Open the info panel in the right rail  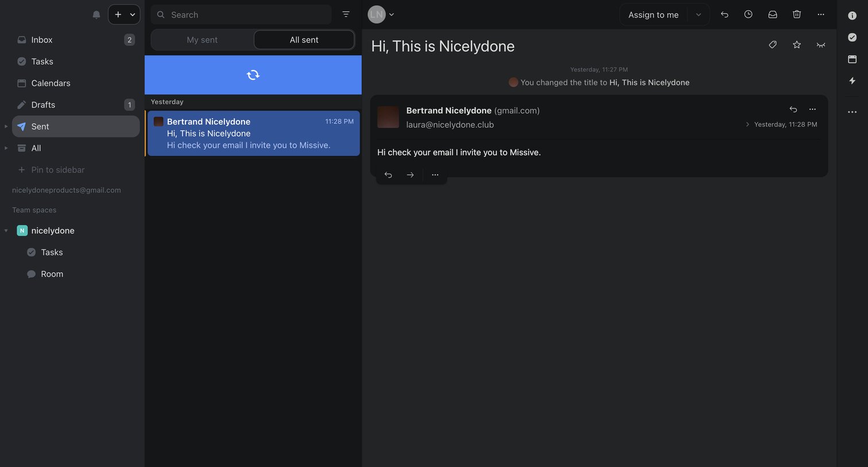click(x=852, y=15)
